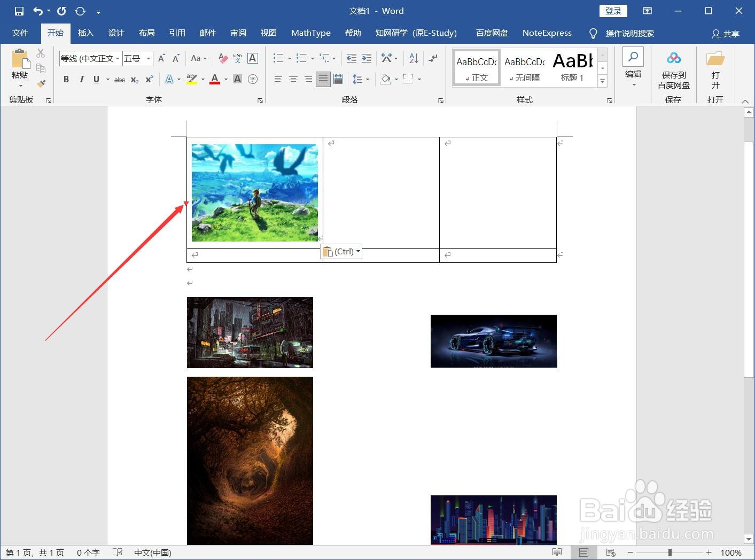This screenshot has height=560, width=755.
Task: Increase paragraph indent
Action: click(x=366, y=58)
